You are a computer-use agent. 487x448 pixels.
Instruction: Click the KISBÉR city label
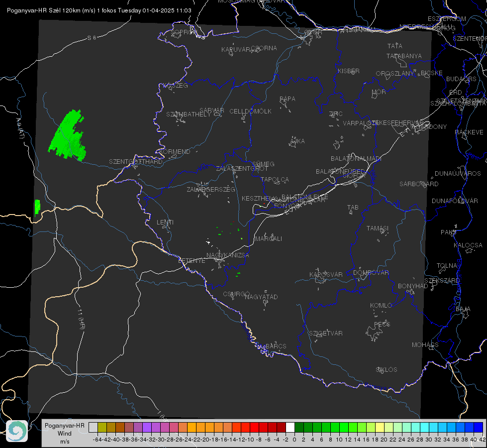coord(349,71)
